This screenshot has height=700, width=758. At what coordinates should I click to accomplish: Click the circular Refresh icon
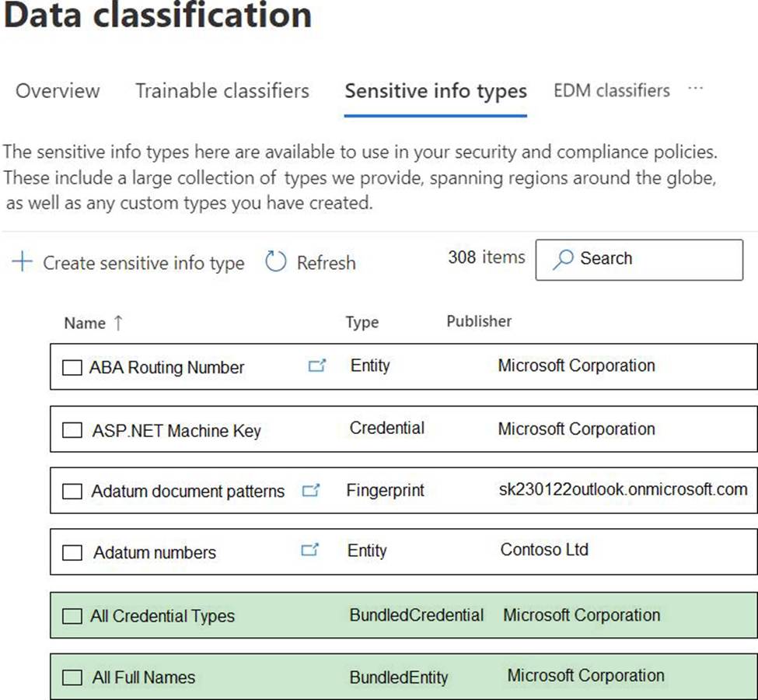276,262
